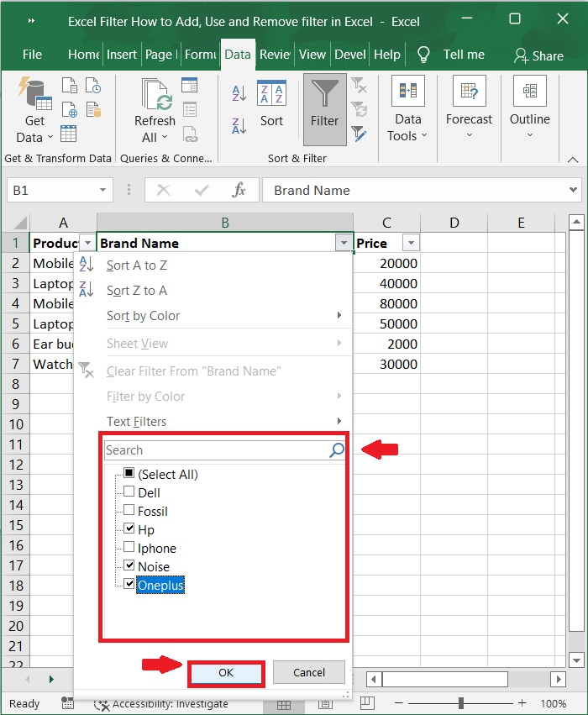588x715 pixels.
Task: Collapse the ribbon with the chevron
Action: 573,160
